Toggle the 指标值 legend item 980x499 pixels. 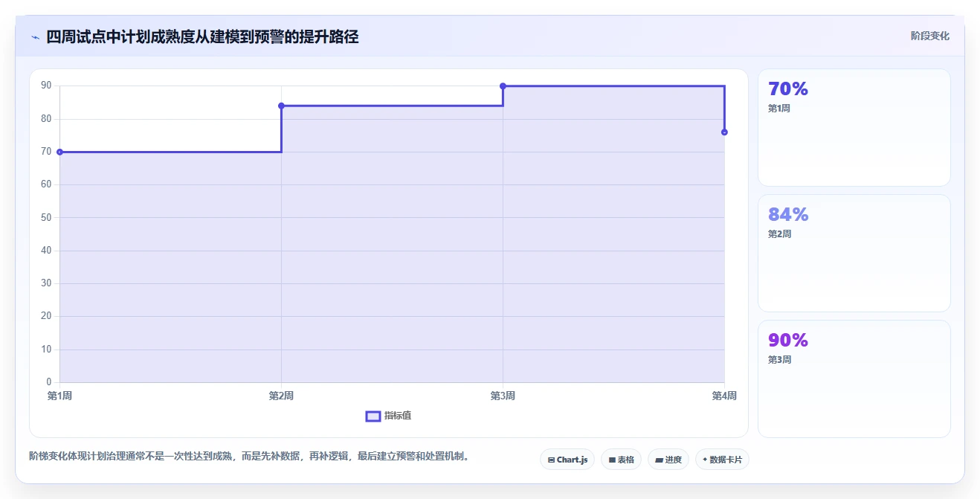pyautogui.click(x=389, y=416)
